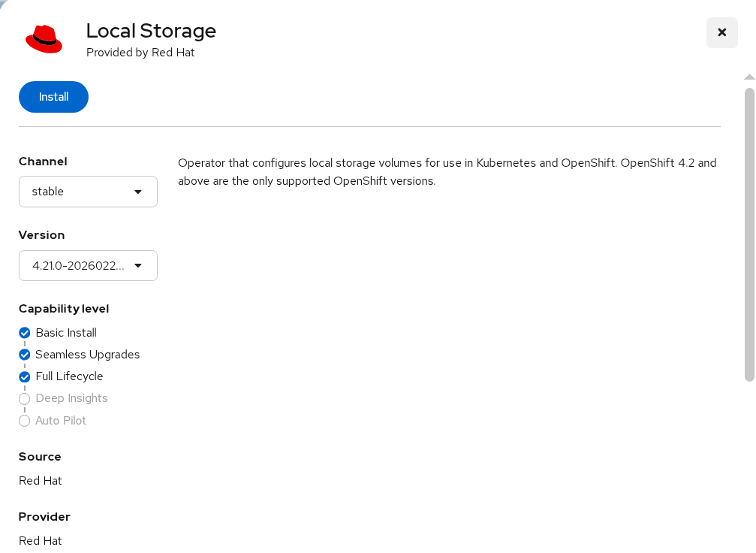Open the Channel stable dropdown
Image resolution: width=756 pixels, height=553 pixels.
point(88,192)
